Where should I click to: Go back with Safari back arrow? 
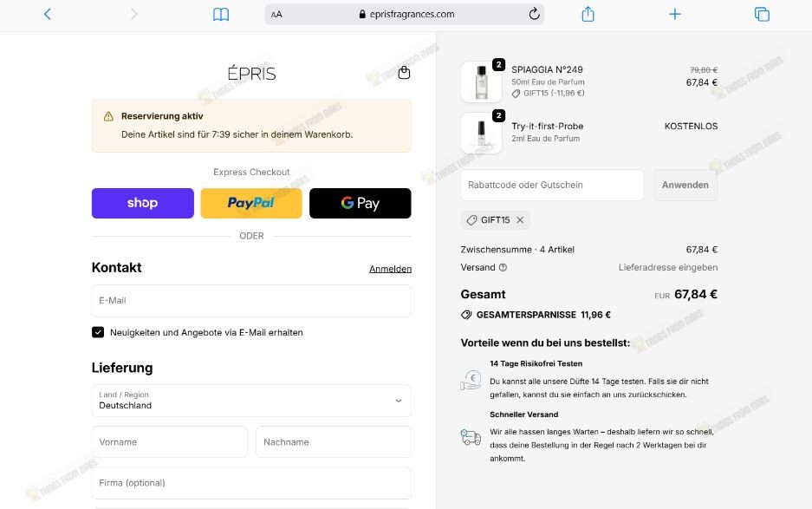pos(48,14)
